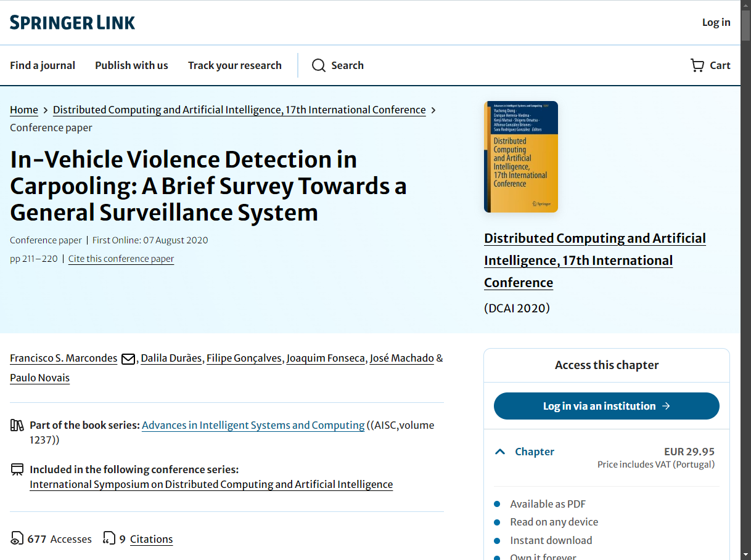Screen dimensions: 751x560
Task: Click the conference series presentation icon
Action: tap(17, 469)
